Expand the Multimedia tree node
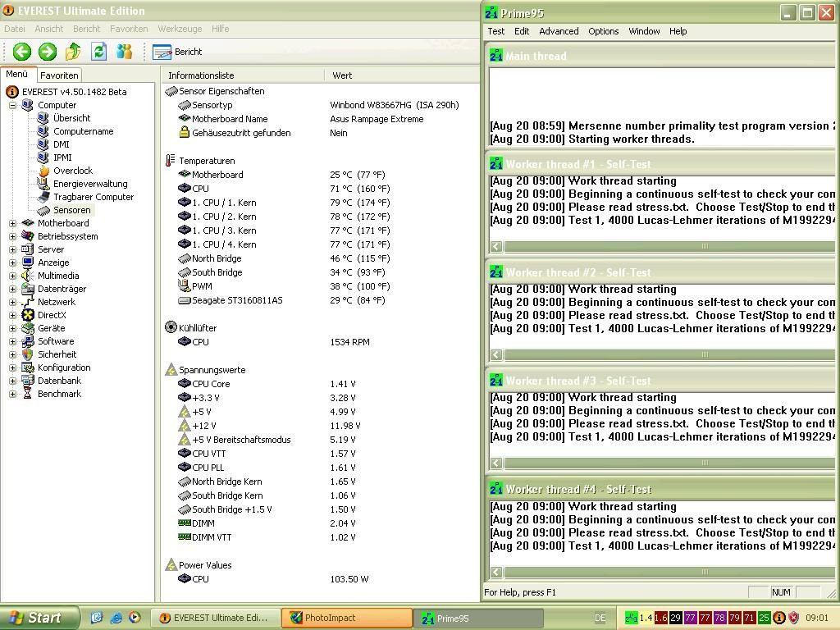This screenshot has width=840, height=630. pyautogui.click(x=12, y=276)
